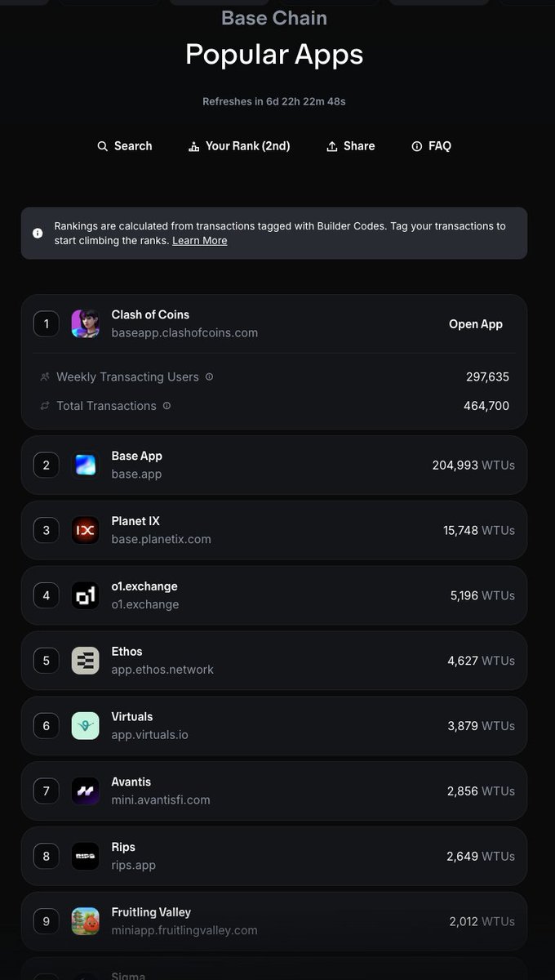View Your Rank (2nd)
Viewport: 555px width, 980px height.
point(239,146)
